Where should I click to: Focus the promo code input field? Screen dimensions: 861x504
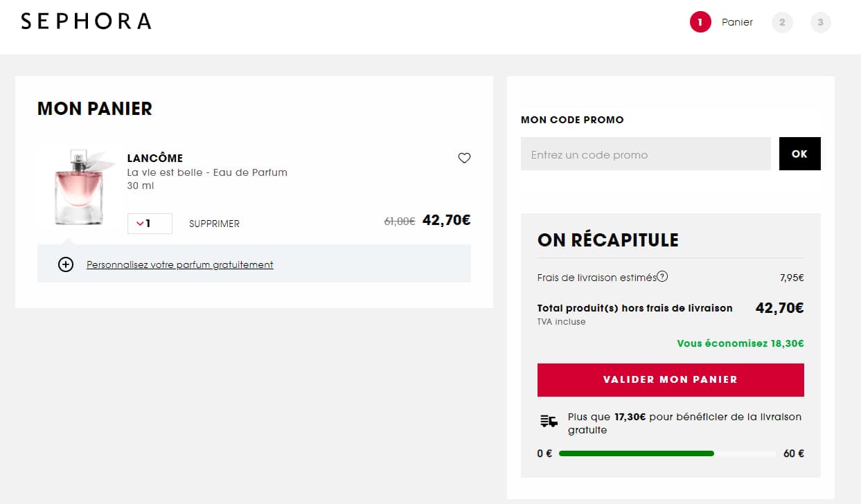[646, 154]
